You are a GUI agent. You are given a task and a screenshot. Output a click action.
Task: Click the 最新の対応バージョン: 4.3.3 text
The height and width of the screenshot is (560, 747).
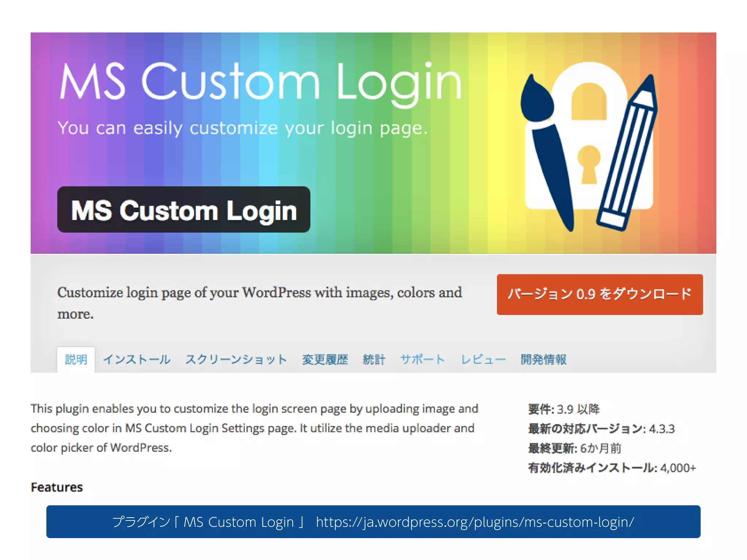click(x=601, y=429)
